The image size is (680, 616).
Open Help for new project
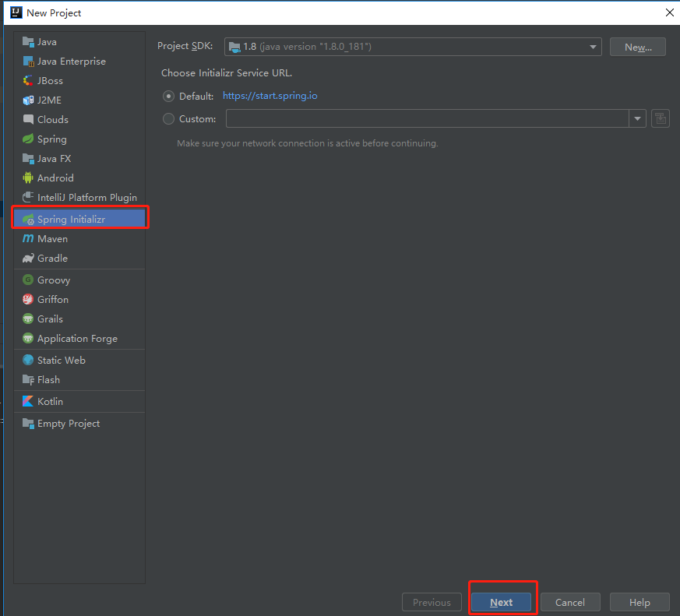[639, 603]
